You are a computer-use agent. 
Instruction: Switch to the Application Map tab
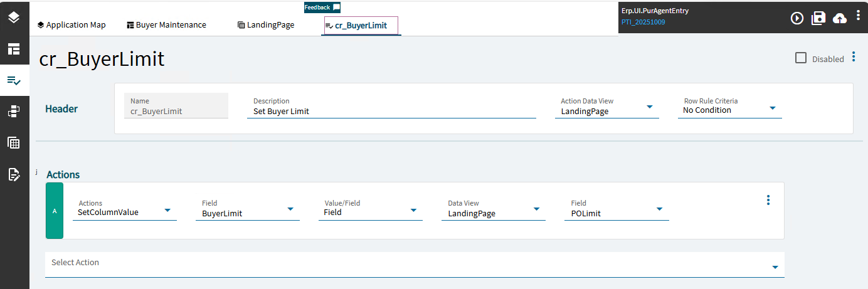71,25
